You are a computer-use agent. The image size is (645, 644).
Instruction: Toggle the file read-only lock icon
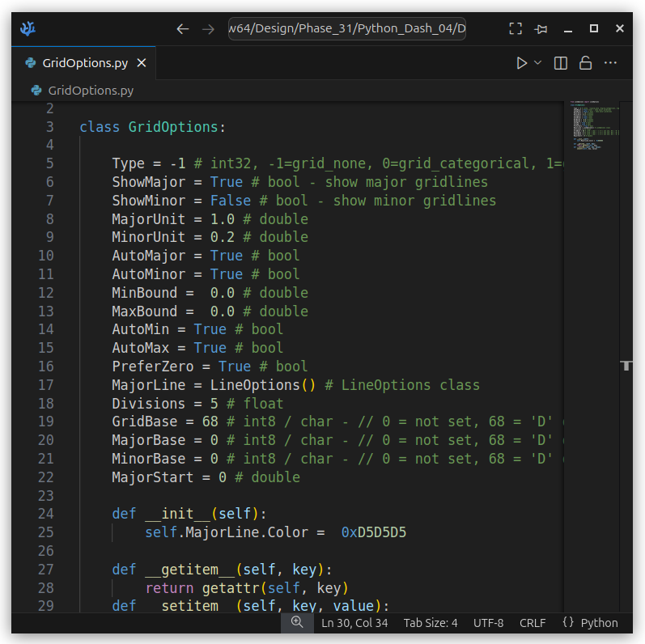coord(585,62)
